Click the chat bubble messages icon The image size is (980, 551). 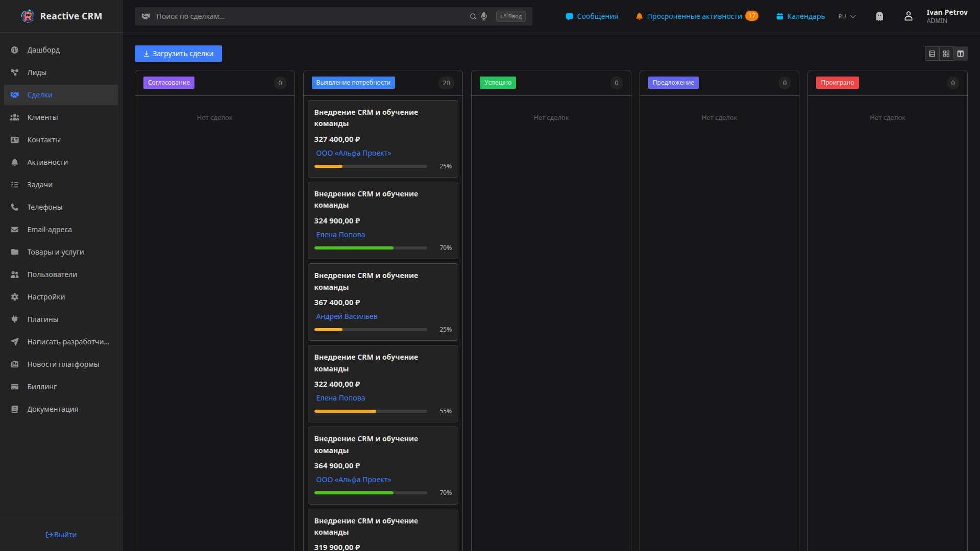click(569, 16)
